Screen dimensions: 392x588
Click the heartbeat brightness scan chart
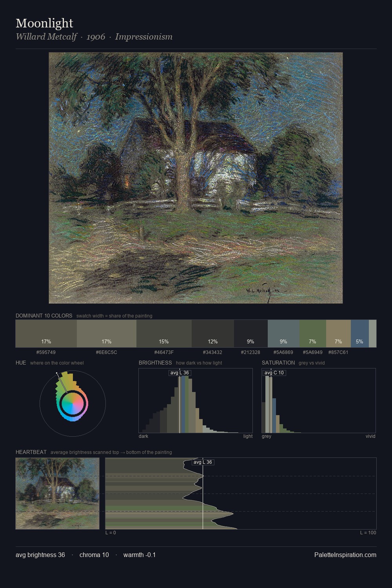(241, 494)
